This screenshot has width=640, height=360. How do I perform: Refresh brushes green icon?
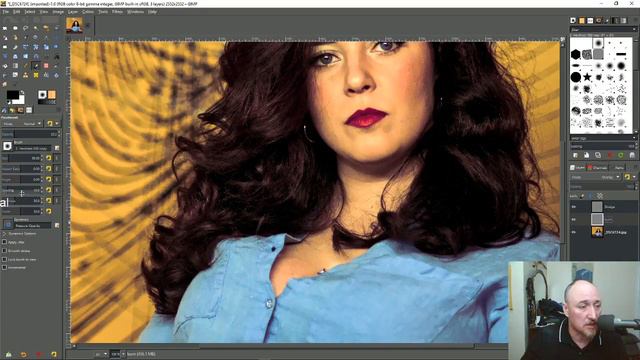click(621, 156)
